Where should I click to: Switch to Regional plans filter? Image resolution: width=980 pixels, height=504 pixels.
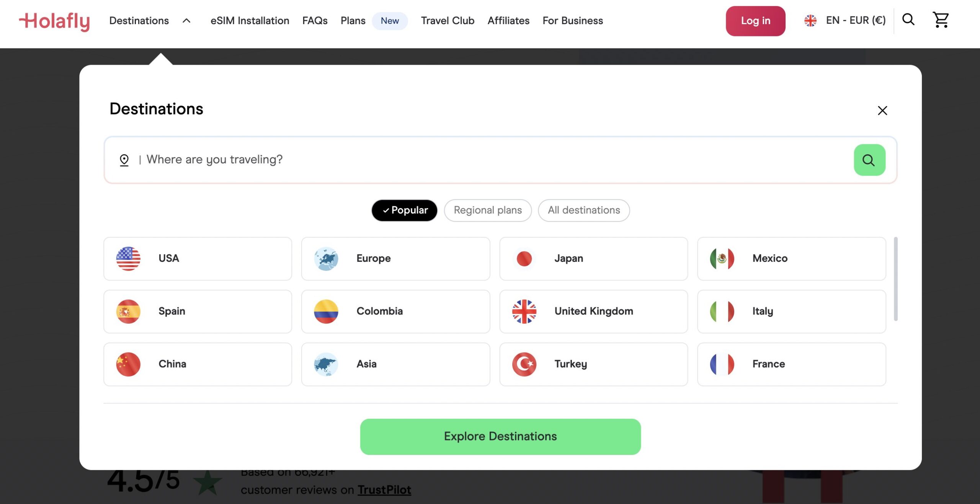coord(488,210)
